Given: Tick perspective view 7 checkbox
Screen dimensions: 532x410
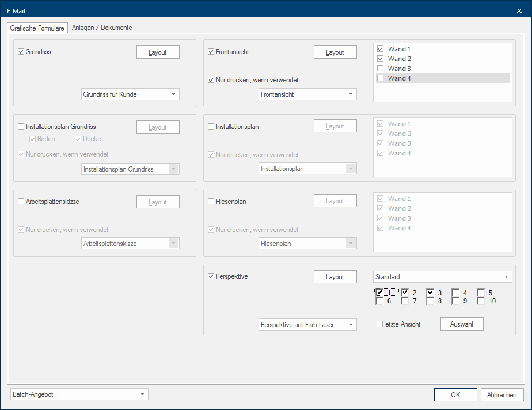Looking at the screenshot, I should (x=405, y=301).
